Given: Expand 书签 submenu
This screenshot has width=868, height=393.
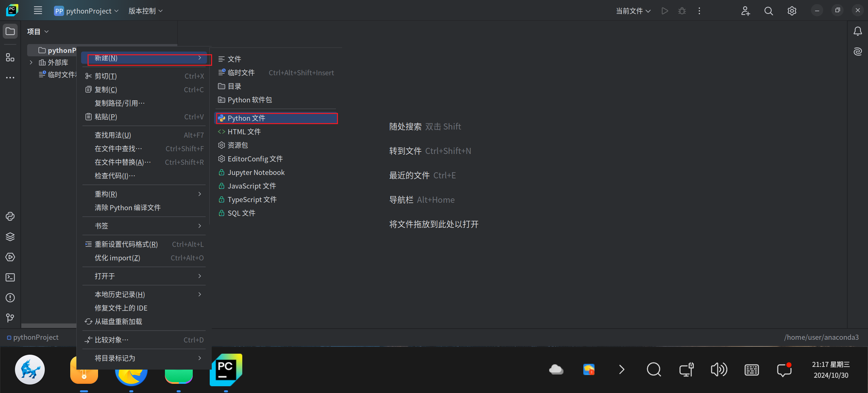Looking at the screenshot, I should click(144, 226).
